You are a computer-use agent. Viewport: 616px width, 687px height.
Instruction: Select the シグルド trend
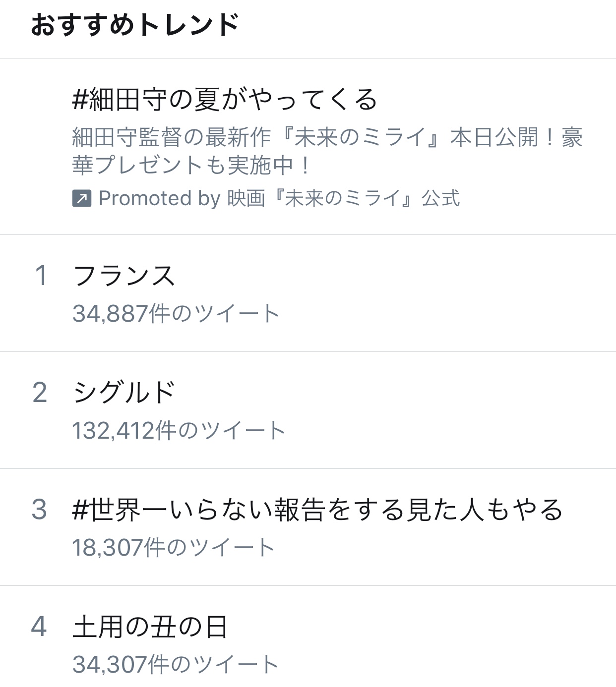pyautogui.click(x=124, y=393)
